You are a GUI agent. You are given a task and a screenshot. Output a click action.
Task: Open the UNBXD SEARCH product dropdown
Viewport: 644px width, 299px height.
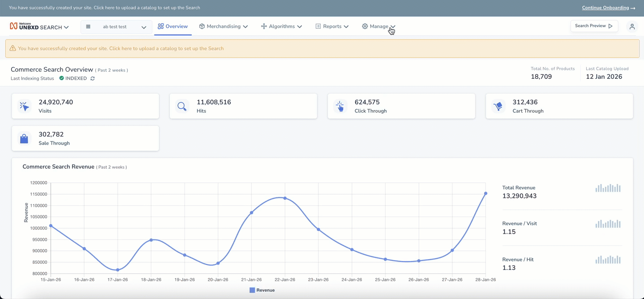pyautogui.click(x=39, y=27)
